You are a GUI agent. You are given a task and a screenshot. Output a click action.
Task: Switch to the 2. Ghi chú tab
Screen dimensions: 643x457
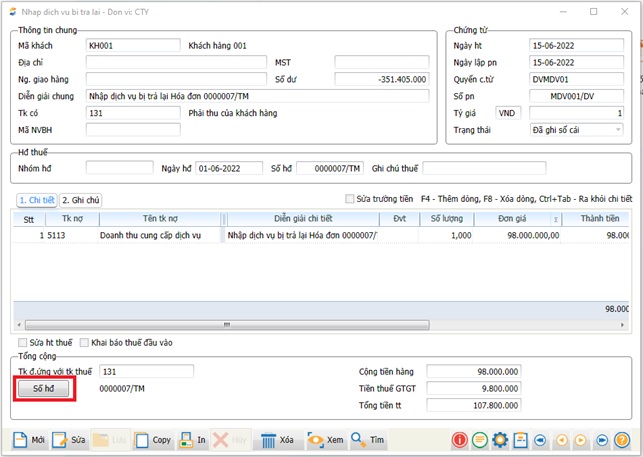(82, 200)
